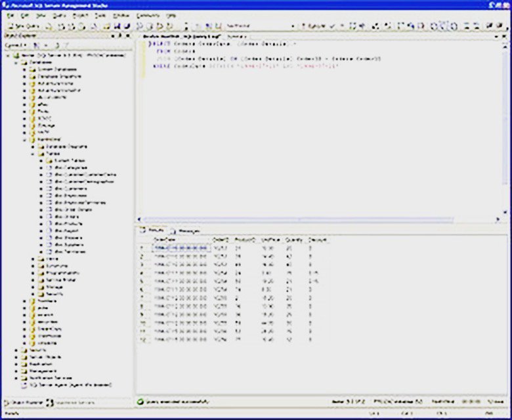Switch to the Messages tab
This screenshot has height=420, width=512.
185,231
